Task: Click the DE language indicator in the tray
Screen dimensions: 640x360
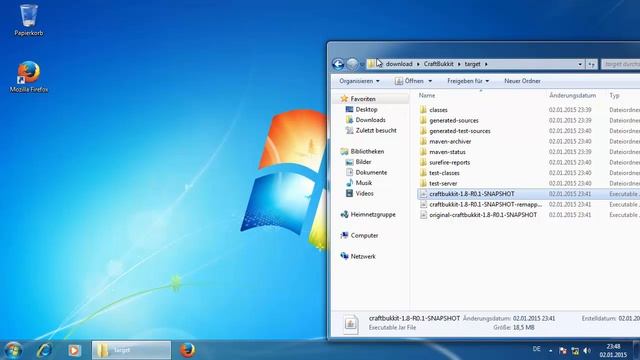Action: 537,349
